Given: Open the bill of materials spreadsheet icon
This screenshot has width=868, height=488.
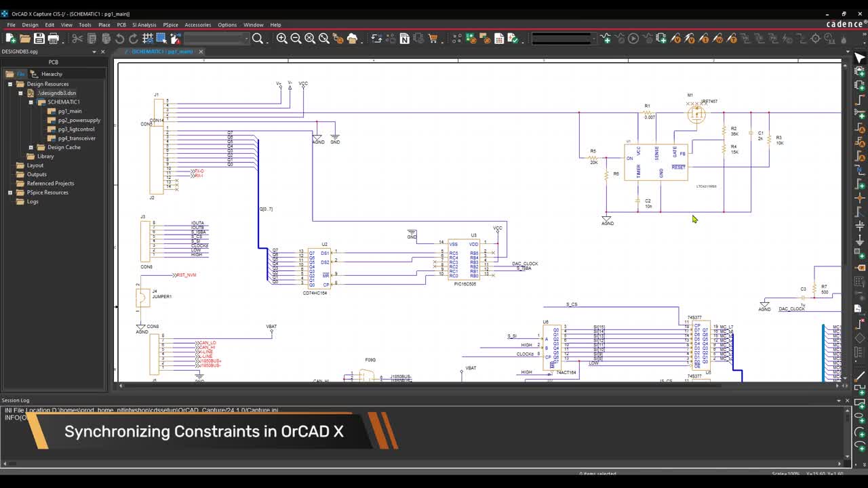Looking at the screenshot, I should pyautogui.click(x=499, y=39).
